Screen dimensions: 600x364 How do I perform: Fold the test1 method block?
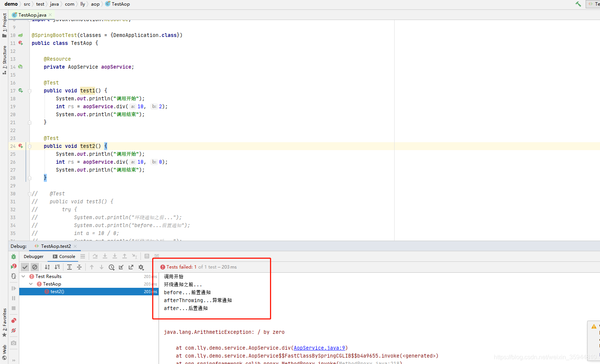click(29, 91)
